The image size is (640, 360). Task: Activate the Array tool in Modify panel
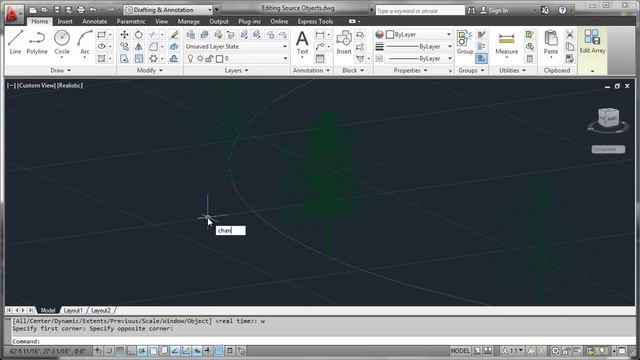(153, 59)
